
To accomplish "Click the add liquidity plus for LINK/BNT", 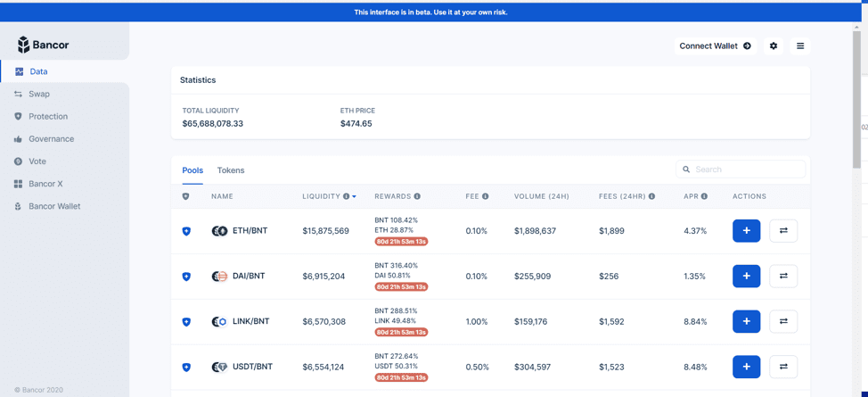I will [746, 322].
